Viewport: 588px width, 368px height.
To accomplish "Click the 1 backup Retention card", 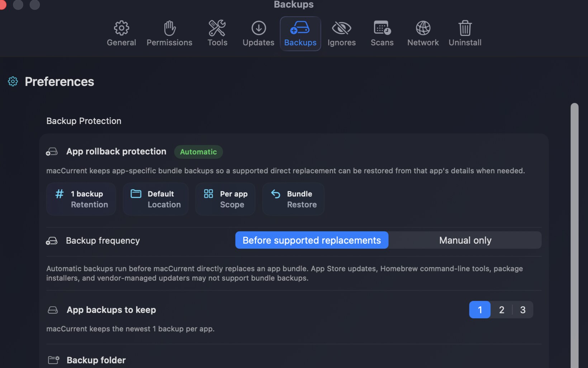I will [81, 199].
